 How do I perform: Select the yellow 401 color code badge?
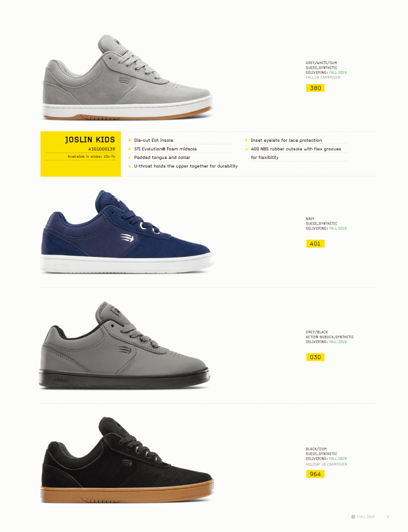pyautogui.click(x=315, y=244)
